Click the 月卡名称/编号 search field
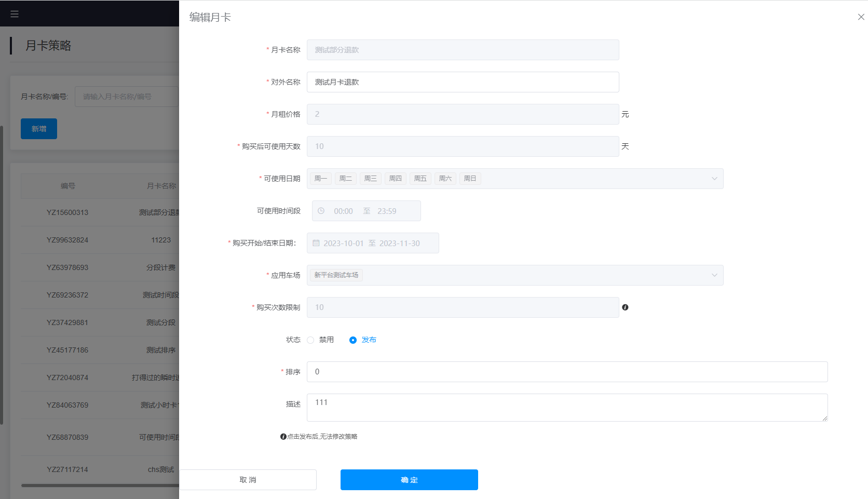868x499 pixels. click(127, 97)
